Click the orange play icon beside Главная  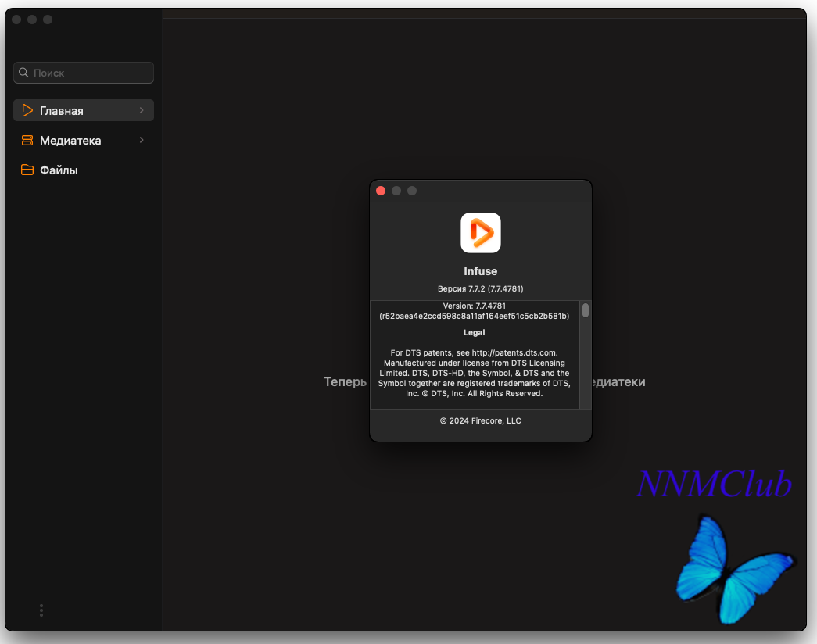[x=27, y=110]
